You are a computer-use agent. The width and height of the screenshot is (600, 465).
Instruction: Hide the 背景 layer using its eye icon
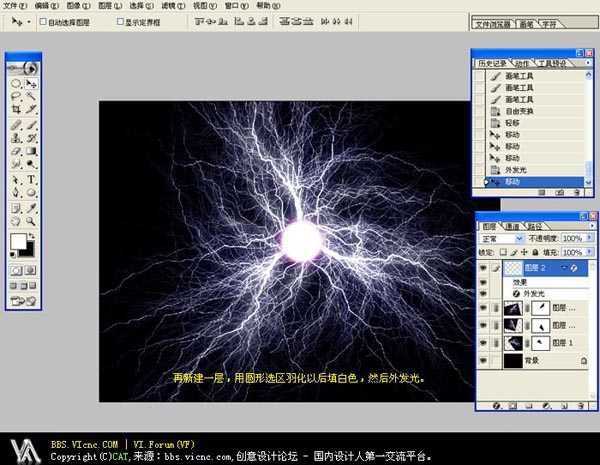(x=484, y=360)
